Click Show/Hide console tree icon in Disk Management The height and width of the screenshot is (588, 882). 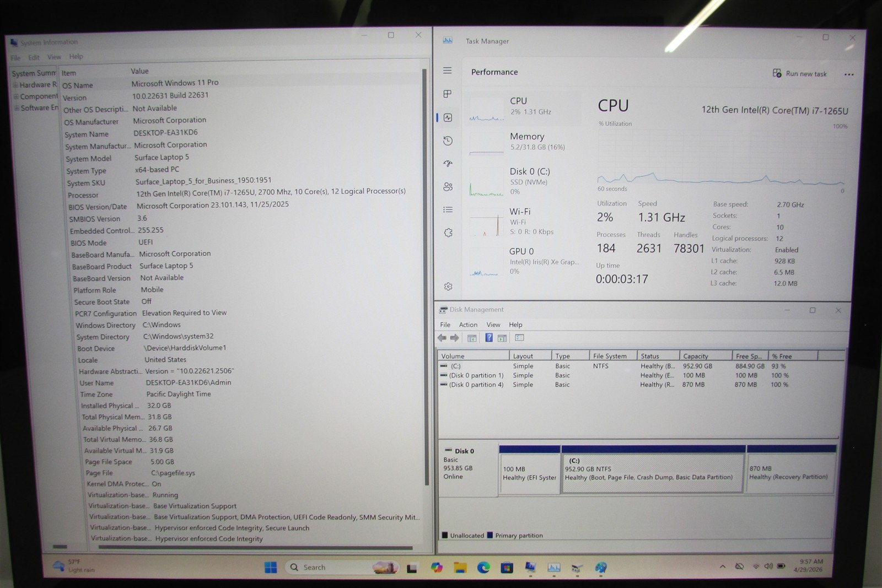click(x=472, y=338)
